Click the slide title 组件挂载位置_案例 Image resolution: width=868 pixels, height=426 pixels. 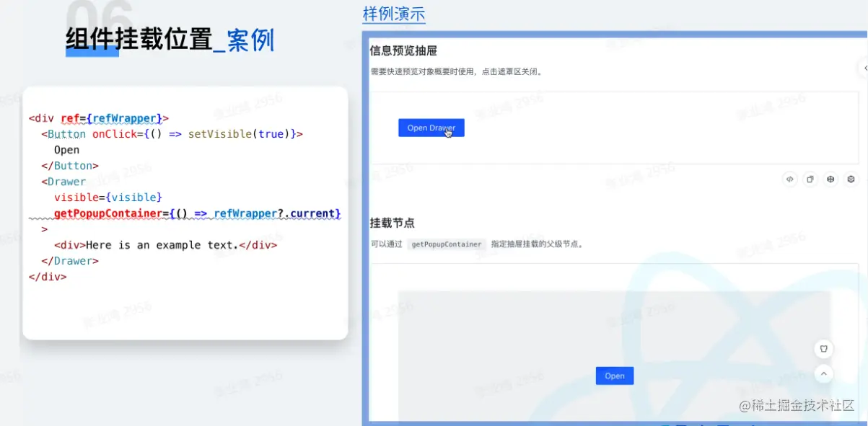coord(170,39)
